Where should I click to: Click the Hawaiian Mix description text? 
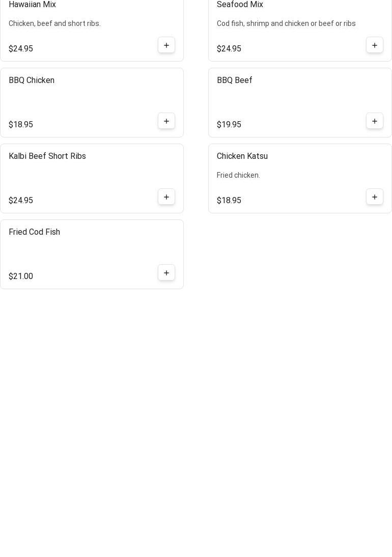click(x=55, y=24)
